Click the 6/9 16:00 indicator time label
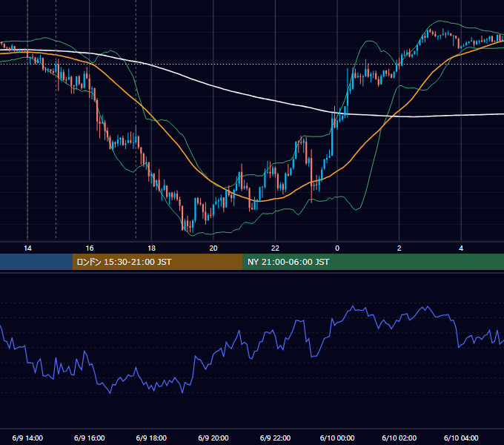Viewport: 504px width, 445px height. (90, 438)
